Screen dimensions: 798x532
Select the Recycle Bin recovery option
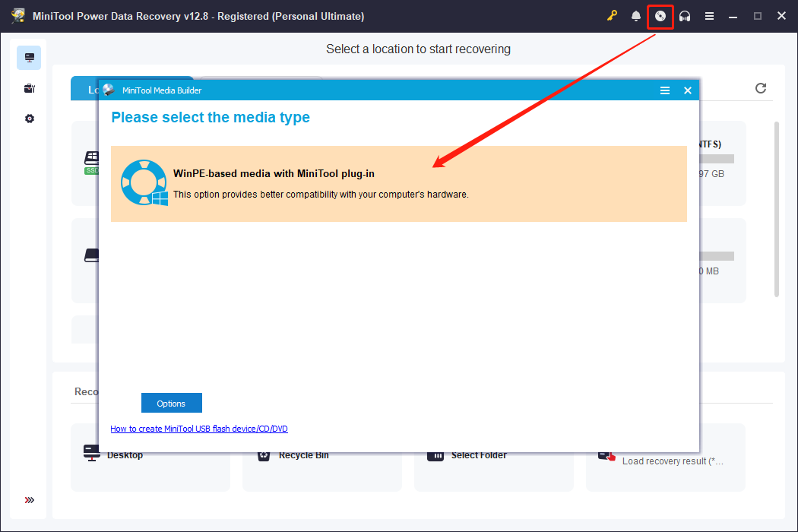pyautogui.click(x=264, y=454)
